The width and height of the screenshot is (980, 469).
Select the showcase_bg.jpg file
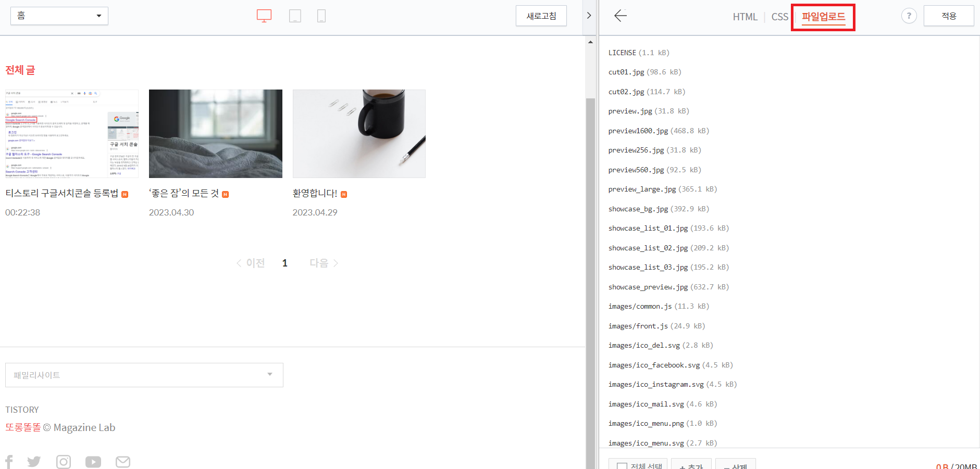pos(659,209)
